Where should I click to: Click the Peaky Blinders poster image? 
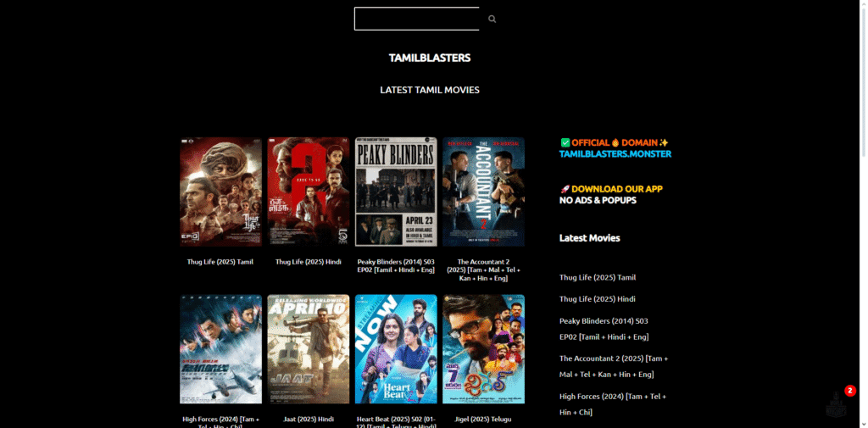click(396, 192)
